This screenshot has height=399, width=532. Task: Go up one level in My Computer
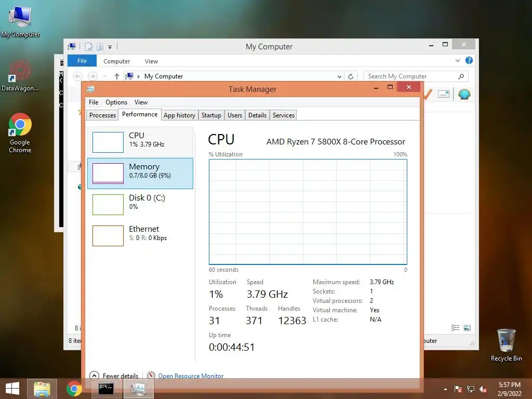[117, 76]
